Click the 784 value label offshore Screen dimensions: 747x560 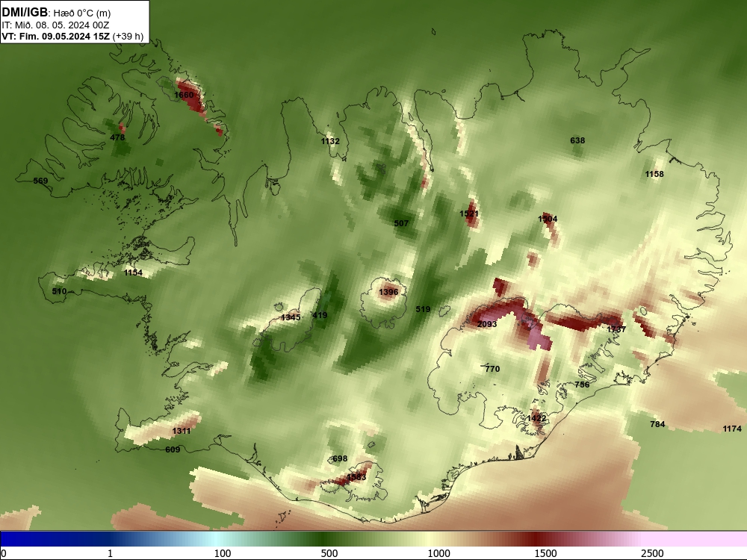tap(657, 424)
